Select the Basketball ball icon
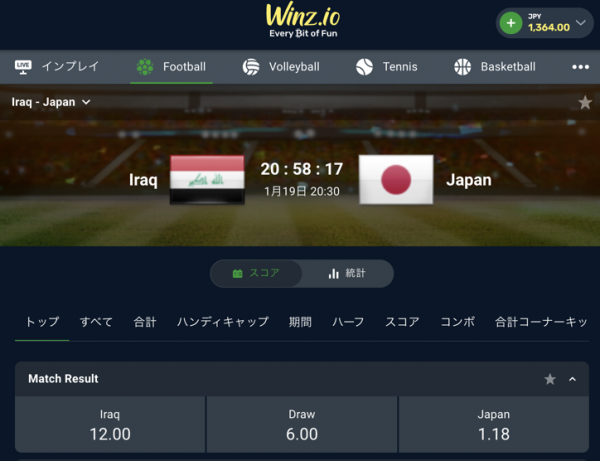The height and width of the screenshot is (461, 600). coord(463,67)
